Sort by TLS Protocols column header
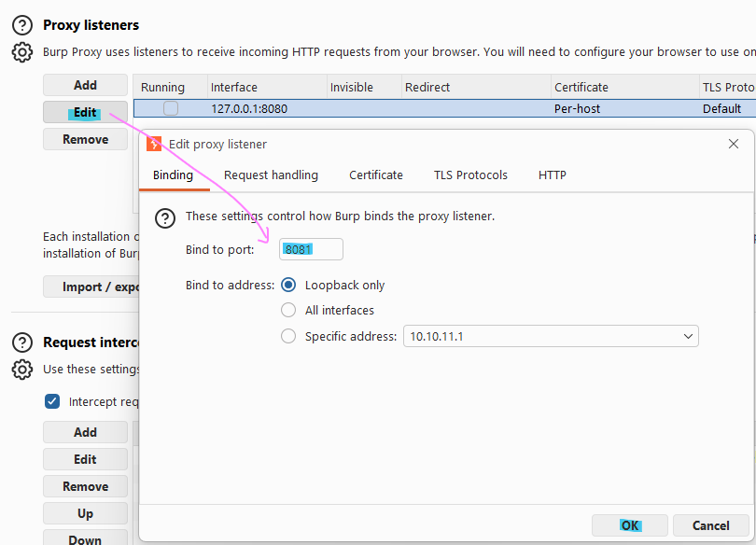 [728, 87]
